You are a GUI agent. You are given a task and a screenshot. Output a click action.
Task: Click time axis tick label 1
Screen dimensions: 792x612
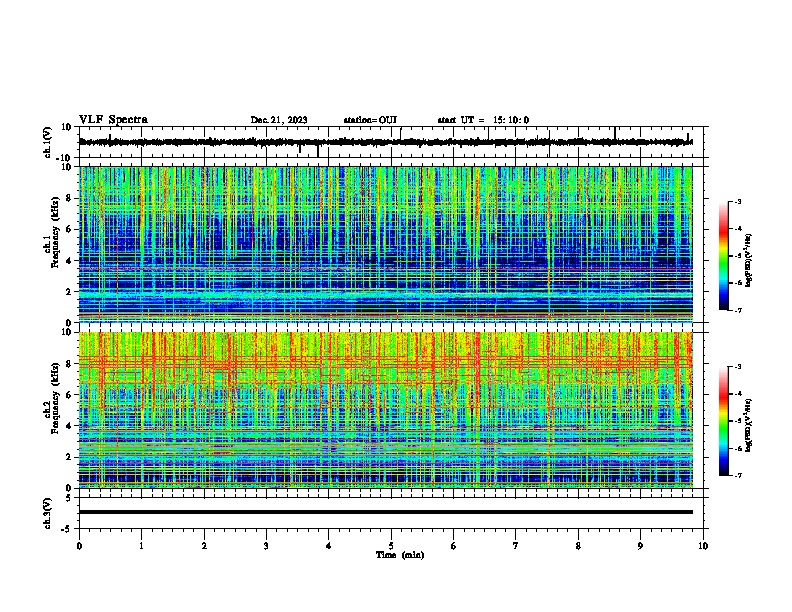tap(141, 545)
